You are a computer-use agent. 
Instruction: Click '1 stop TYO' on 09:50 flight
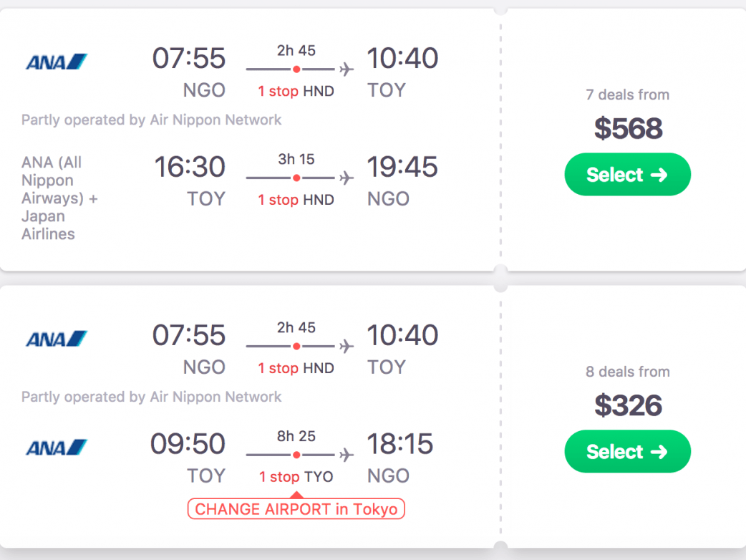[296, 477]
